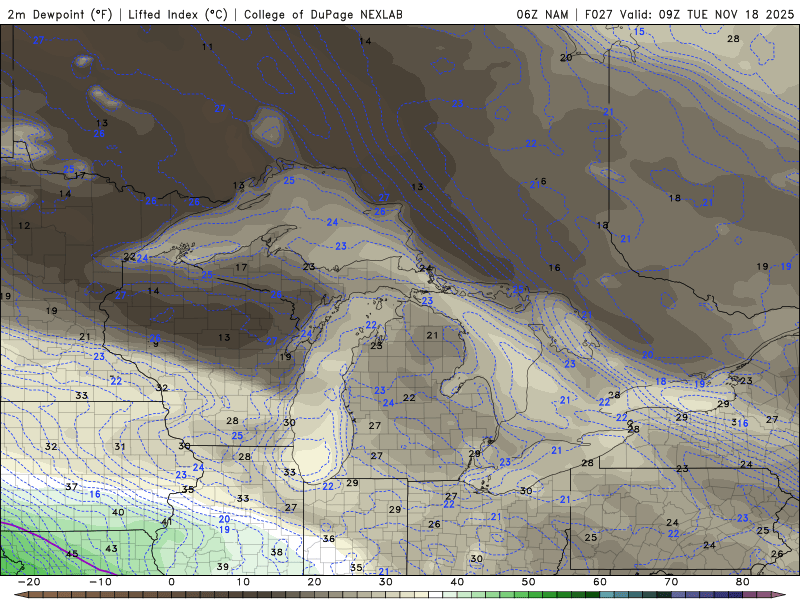
Task: Click the blue "15" contour label
Action: 639,32
